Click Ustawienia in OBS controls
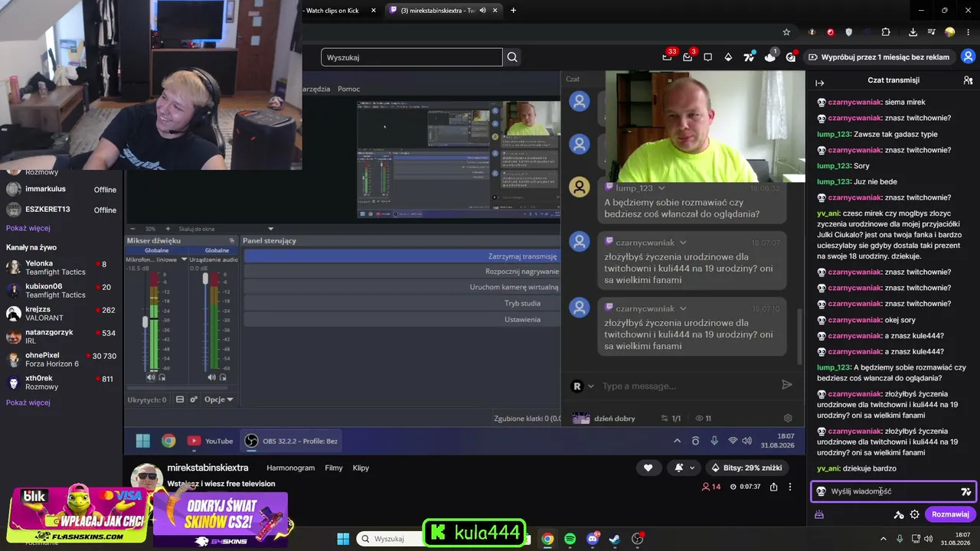The width and height of the screenshot is (980, 551). click(402, 319)
